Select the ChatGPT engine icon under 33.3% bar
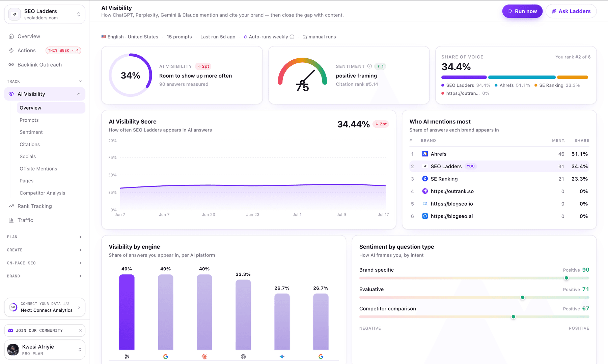The image size is (608, 364). [243, 357]
